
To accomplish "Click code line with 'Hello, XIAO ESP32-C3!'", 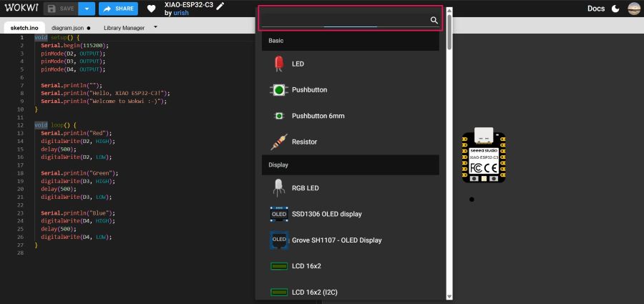I will 105,93.
